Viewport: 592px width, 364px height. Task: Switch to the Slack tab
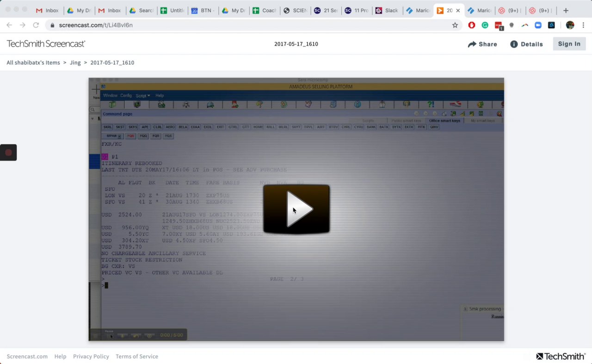click(387, 10)
